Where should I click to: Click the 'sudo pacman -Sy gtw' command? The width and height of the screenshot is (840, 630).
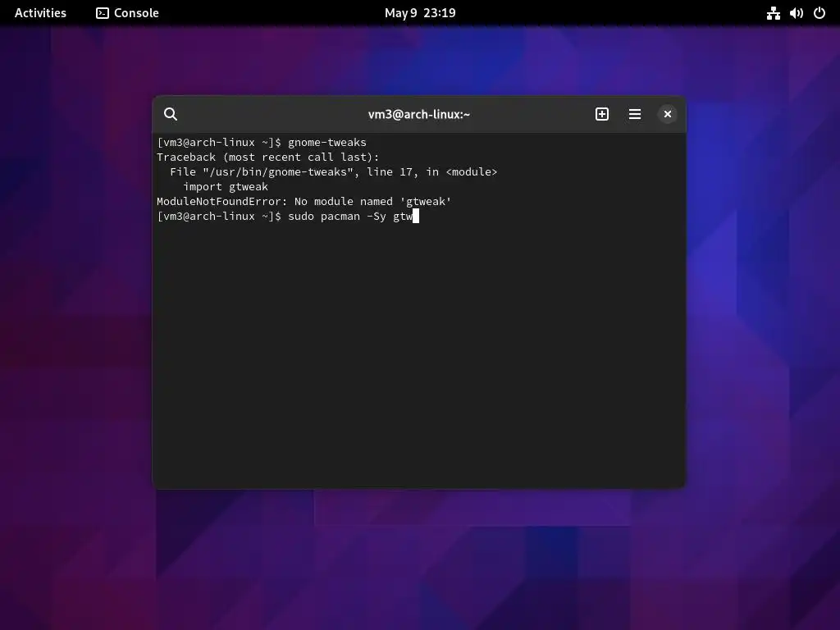click(x=350, y=217)
